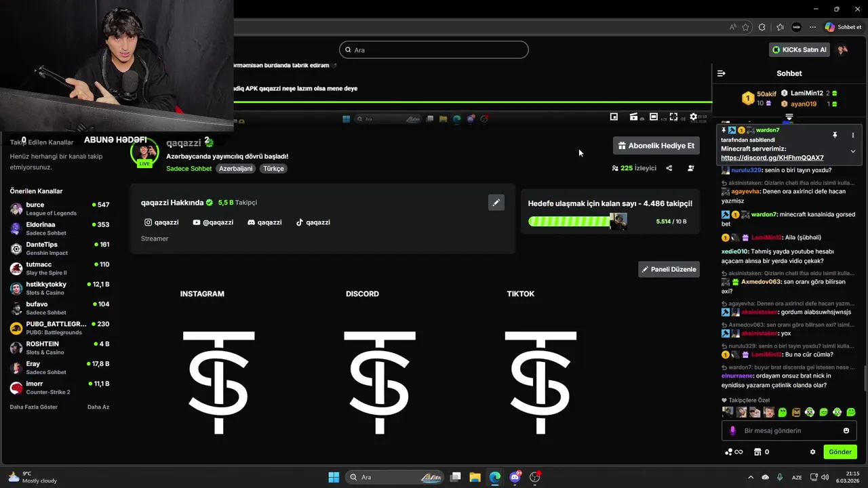This screenshot has width=868, height=488.
Task: Open browser favorites list icon
Action: (x=781, y=27)
